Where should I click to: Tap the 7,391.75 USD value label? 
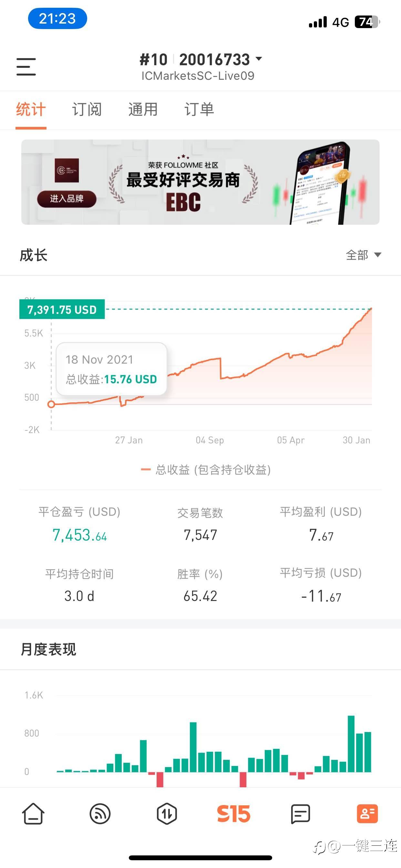(62, 309)
